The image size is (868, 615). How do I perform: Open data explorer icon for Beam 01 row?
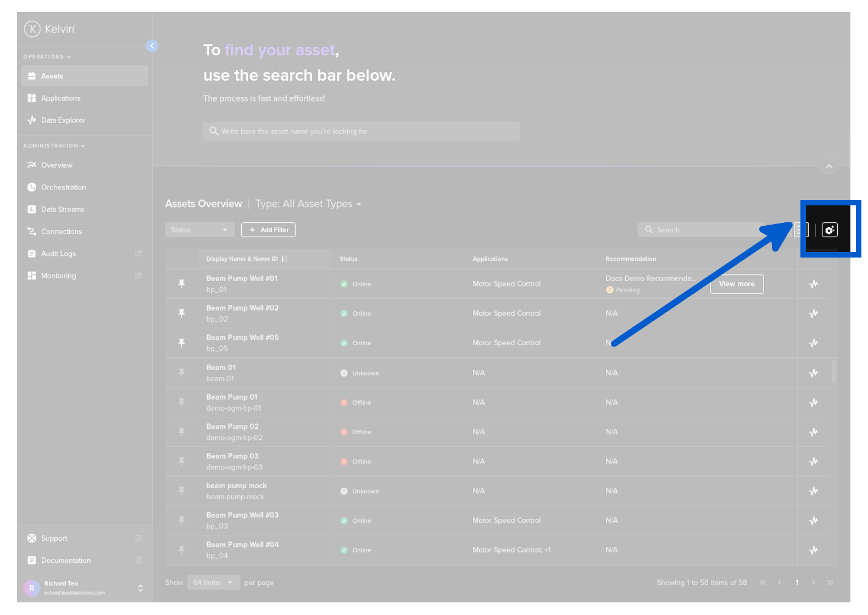coord(814,373)
